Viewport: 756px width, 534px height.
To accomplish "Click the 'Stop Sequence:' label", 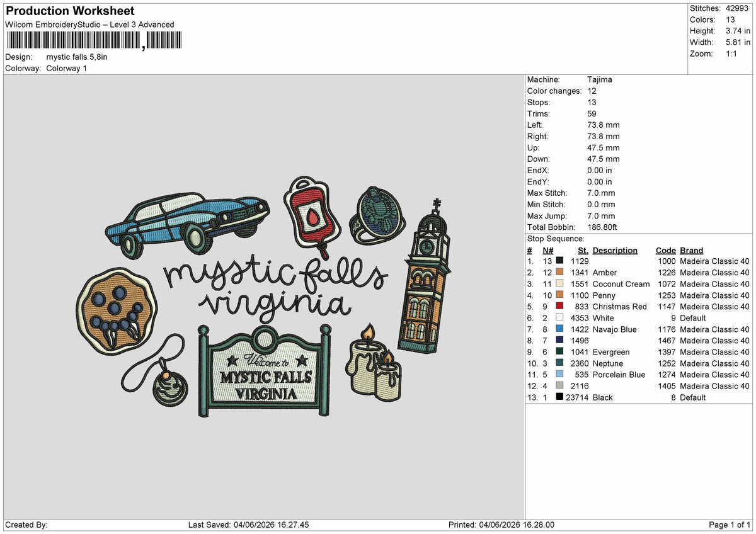I will 556,239.
